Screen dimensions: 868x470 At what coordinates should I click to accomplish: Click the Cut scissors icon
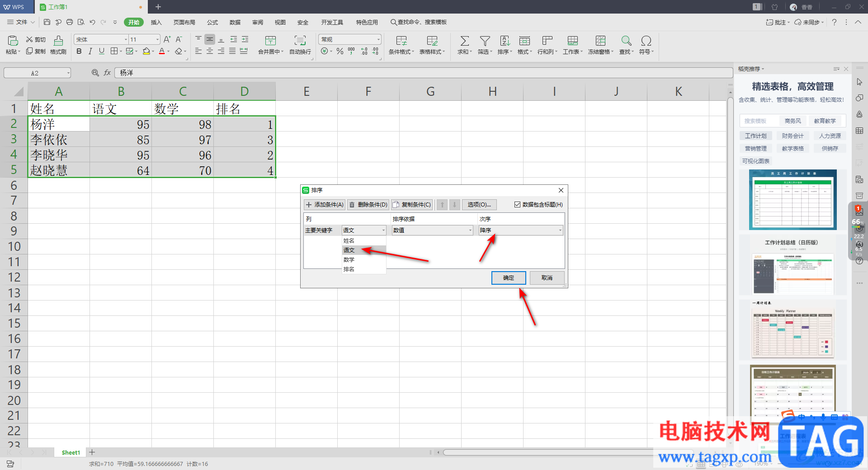tap(29, 39)
